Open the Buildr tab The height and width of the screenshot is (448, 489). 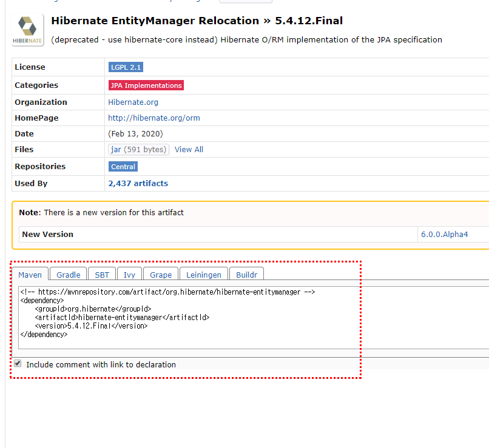click(247, 275)
